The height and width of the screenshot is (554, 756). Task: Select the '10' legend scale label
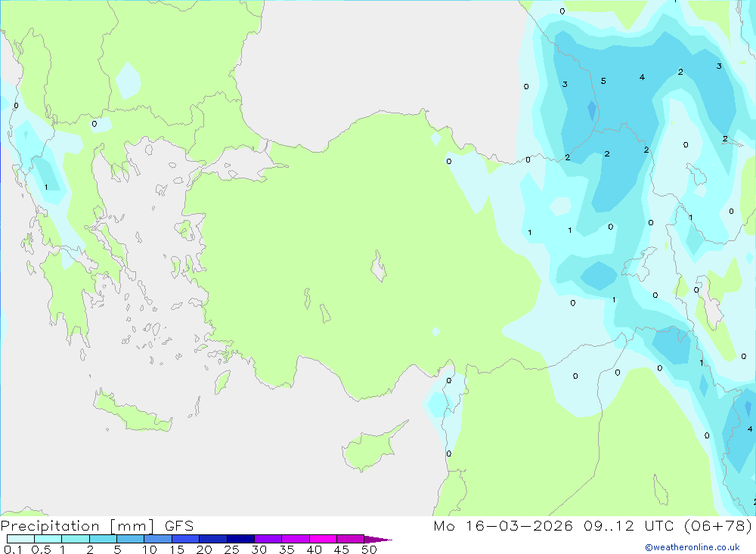[150, 549]
